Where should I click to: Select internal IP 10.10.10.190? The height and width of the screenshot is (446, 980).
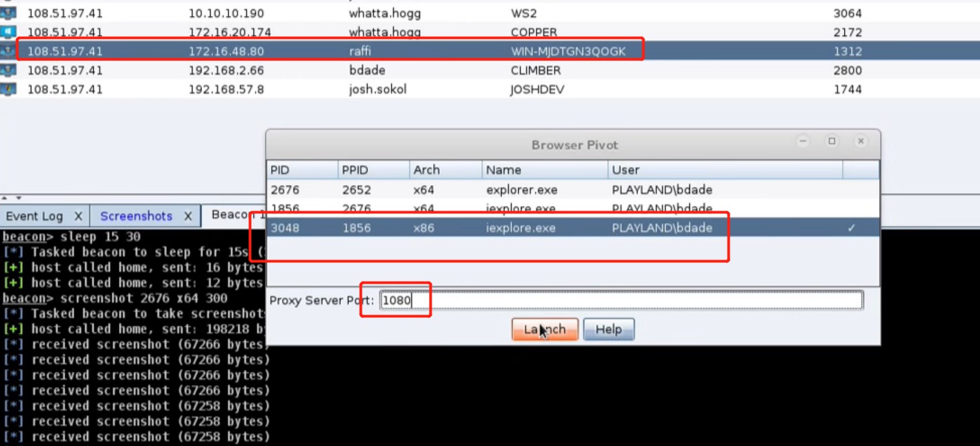[226, 13]
